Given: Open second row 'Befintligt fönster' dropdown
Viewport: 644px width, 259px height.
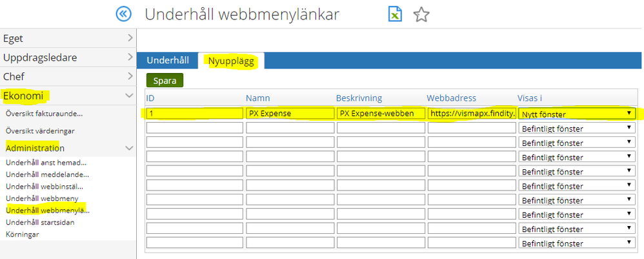Looking at the screenshot, I should point(577,128).
